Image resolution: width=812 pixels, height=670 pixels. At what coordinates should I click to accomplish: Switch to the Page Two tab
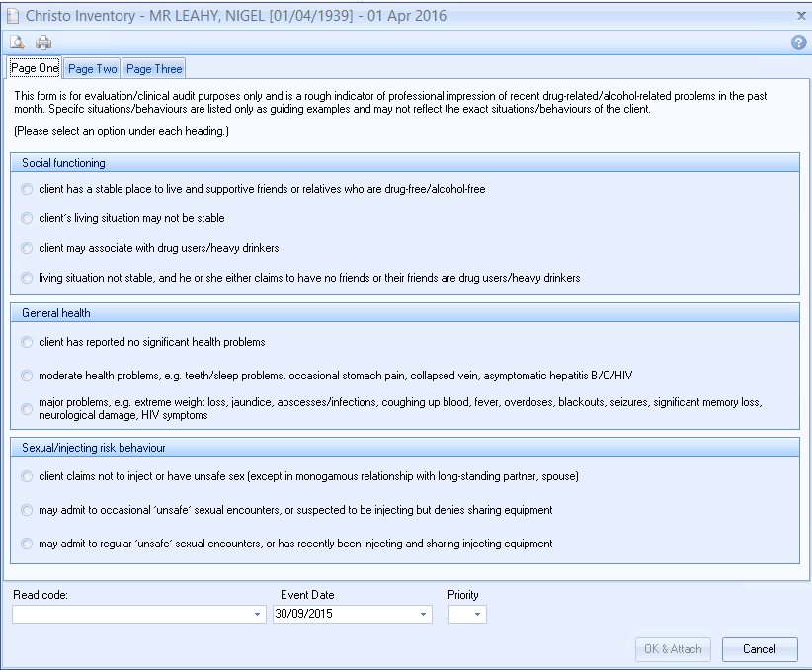92,69
